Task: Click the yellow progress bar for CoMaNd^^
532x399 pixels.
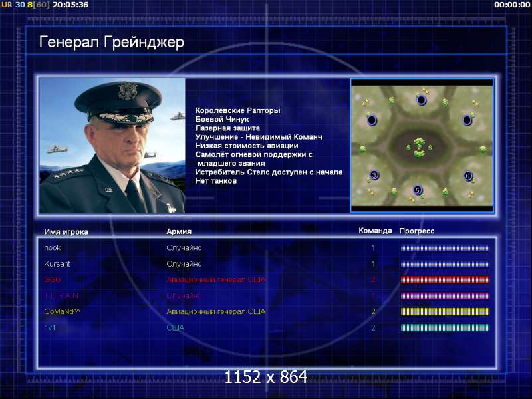Action: pyautogui.click(x=445, y=311)
